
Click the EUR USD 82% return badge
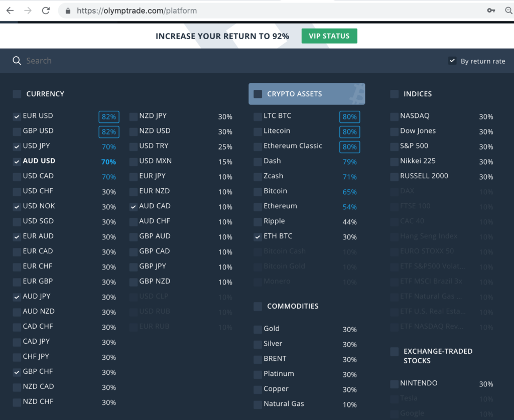[109, 116]
